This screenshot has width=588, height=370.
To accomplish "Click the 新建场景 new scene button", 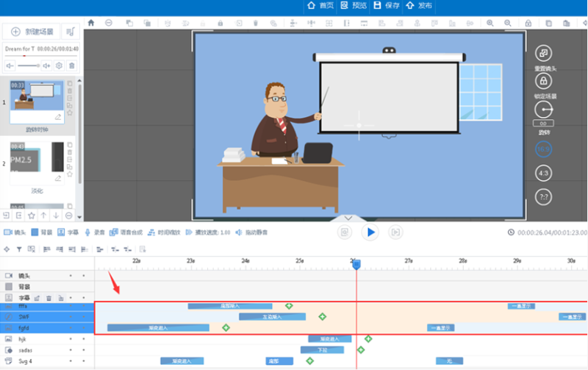I will (x=32, y=32).
